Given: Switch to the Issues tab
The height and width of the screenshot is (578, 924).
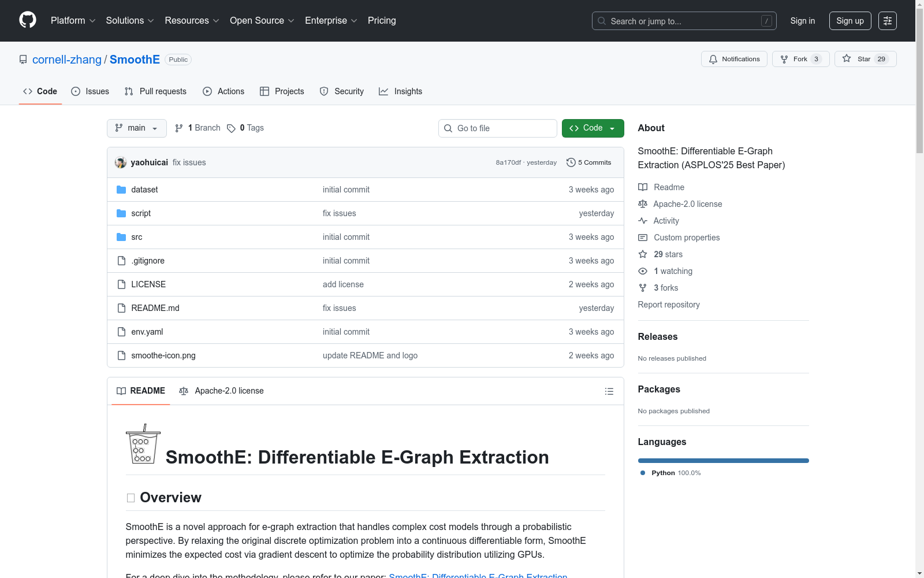Looking at the screenshot, I should coord(90,91).
